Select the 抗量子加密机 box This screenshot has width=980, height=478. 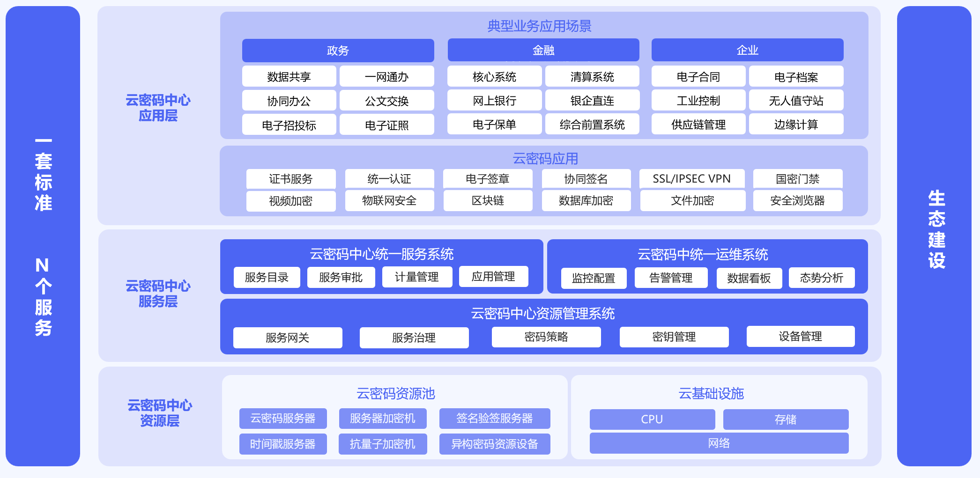click(382, 444)
